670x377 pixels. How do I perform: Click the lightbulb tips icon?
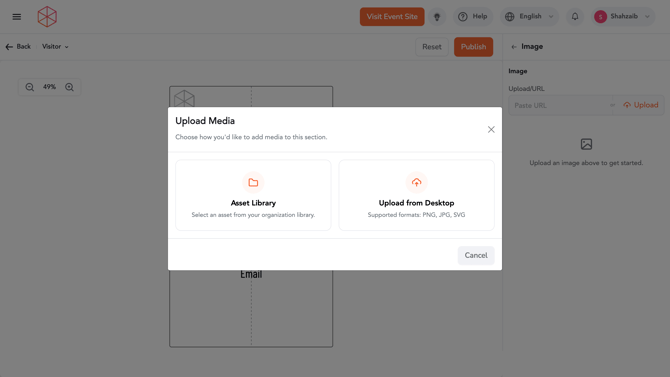[x=437, y=17]
